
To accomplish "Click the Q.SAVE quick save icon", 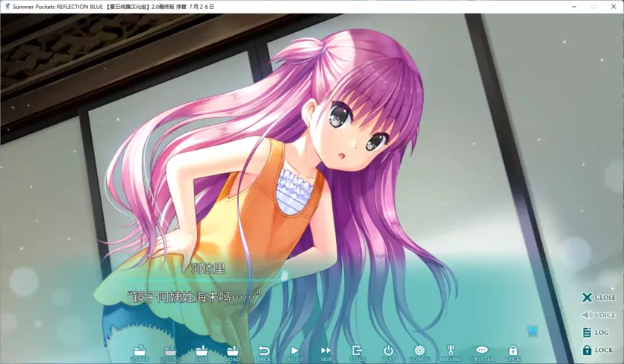I will (x=140, y=354).
